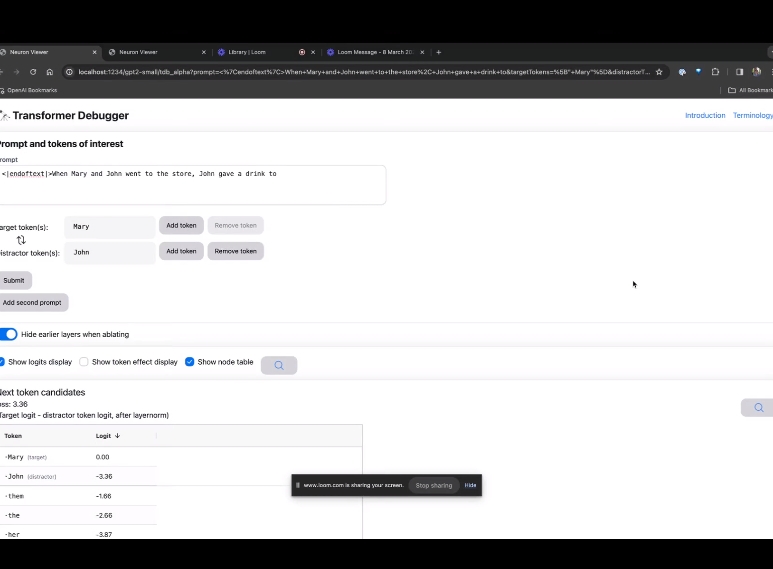Open the Introduction link

point(705,115)
